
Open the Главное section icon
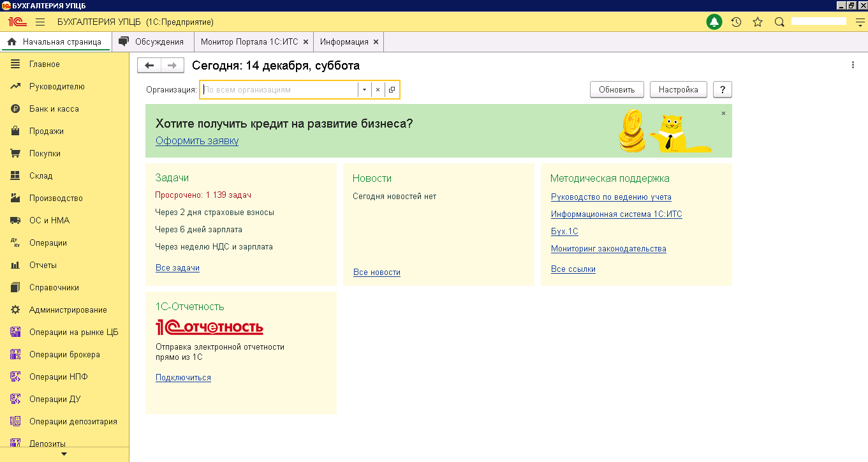(x=15, y=64)
